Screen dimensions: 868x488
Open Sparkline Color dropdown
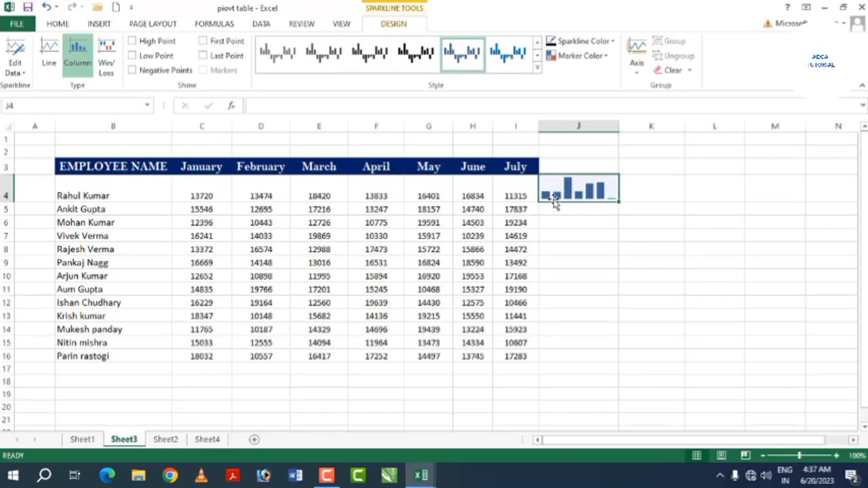pyautogui.click(x=580, y=41)
